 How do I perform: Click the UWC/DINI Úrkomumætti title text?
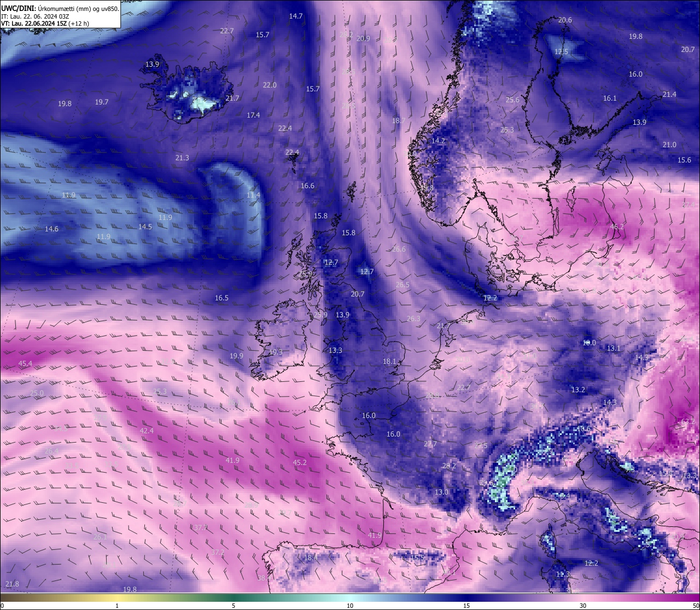[60, 8]
